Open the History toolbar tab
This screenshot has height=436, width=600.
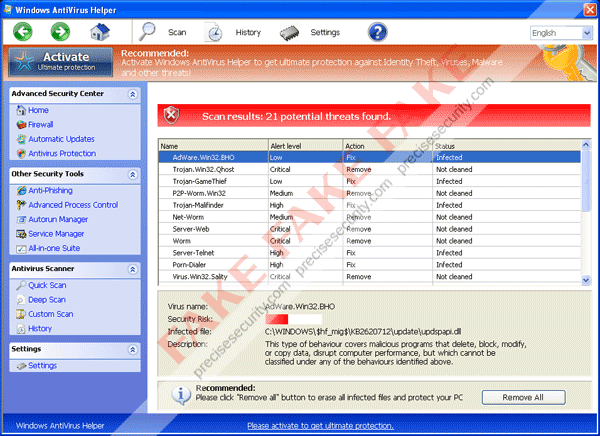coord(248,33)
